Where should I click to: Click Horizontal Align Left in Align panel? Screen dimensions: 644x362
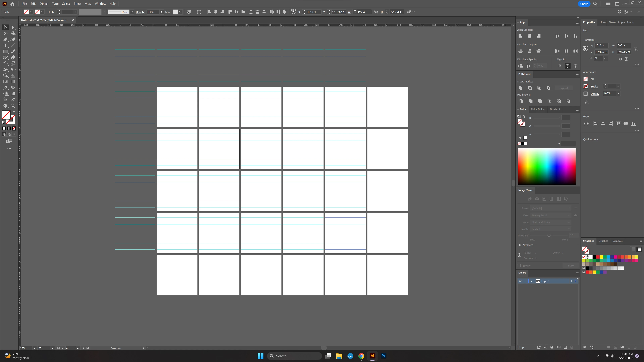[521, 36]
